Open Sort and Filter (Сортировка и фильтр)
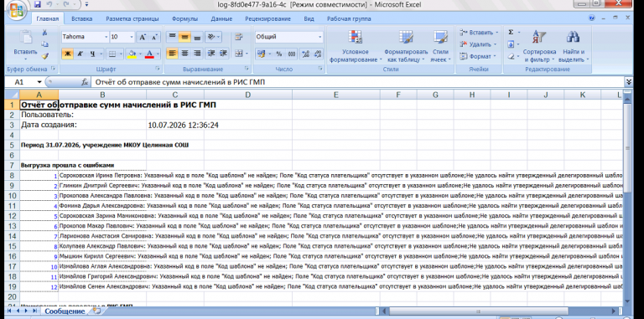 coord(539,47)
